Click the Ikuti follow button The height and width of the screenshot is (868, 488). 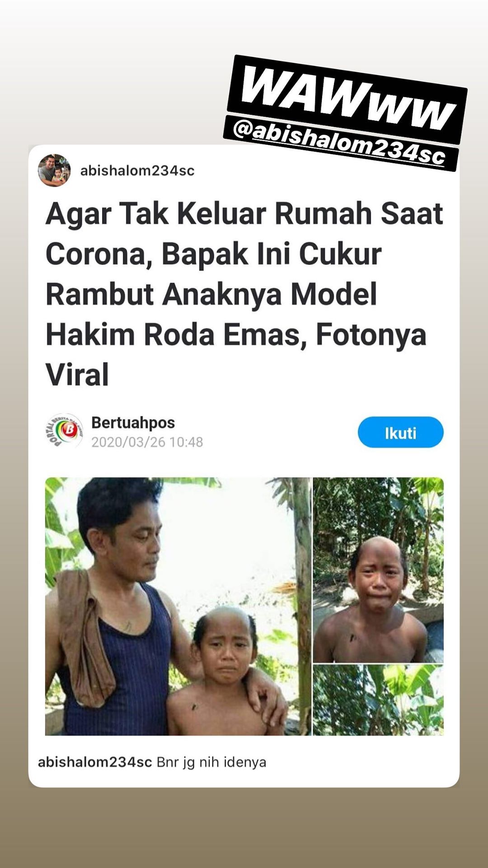(401, 432)
